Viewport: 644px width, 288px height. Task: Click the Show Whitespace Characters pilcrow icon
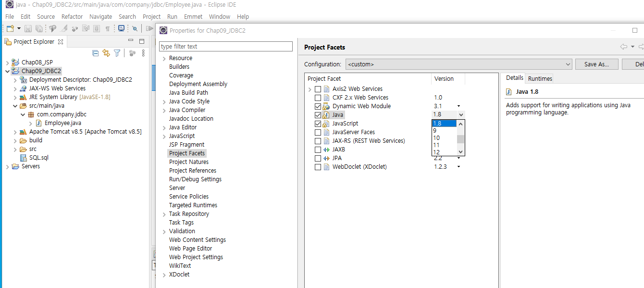point(108,29)
